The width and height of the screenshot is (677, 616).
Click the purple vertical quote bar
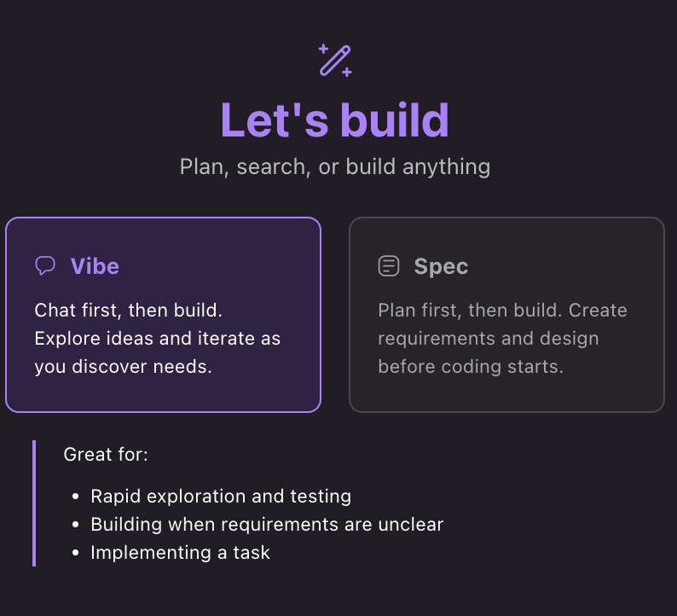(34, 503)
